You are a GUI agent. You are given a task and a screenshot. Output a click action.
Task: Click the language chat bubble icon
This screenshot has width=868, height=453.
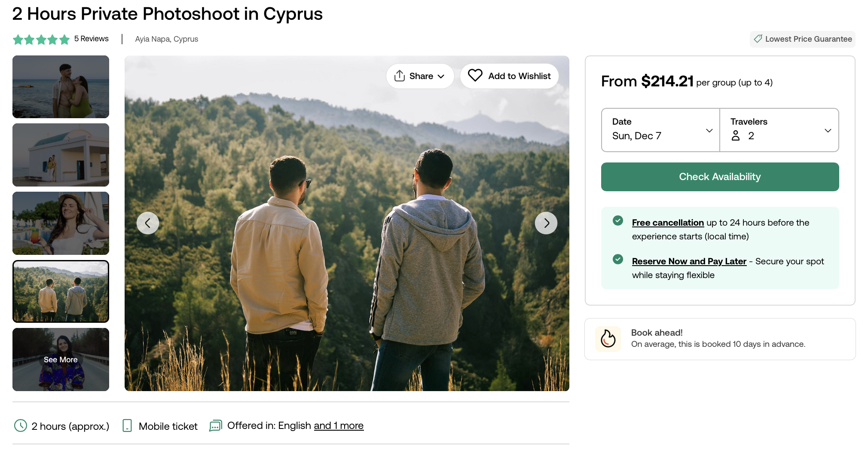tap(216, 425)
